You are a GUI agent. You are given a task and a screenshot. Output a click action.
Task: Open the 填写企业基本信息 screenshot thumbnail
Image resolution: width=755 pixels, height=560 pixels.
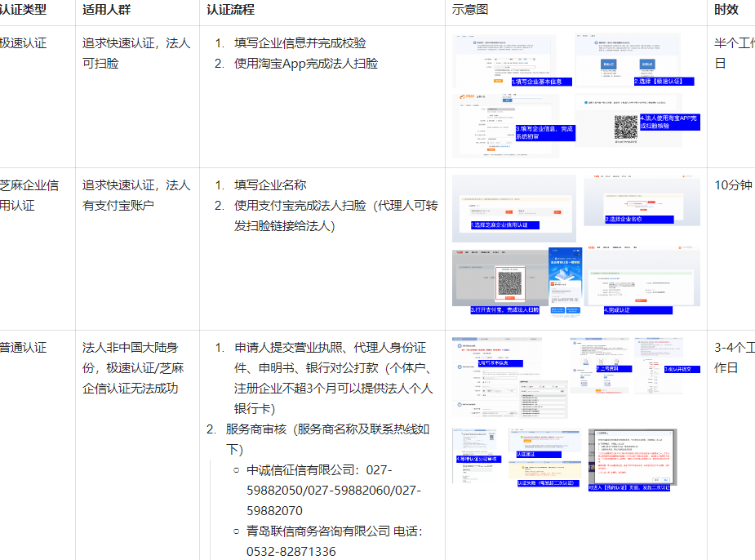[504, 60]
